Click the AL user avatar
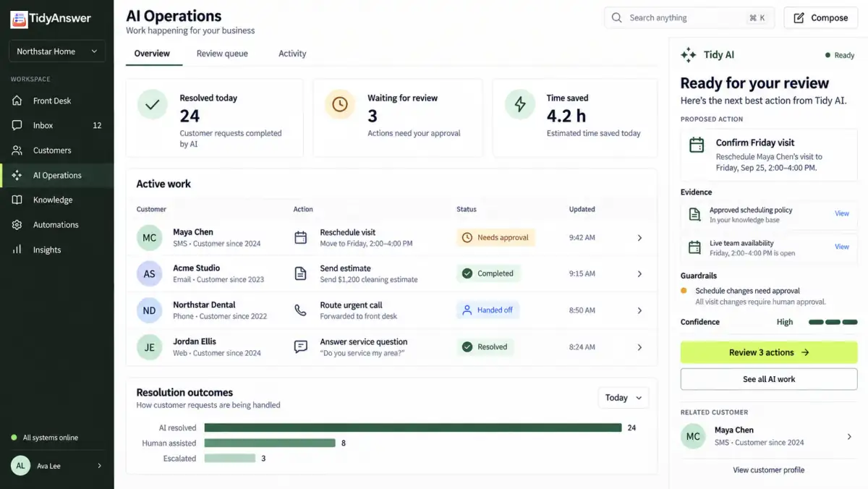This screenshot has height=489, width=868. coord(20,466)
